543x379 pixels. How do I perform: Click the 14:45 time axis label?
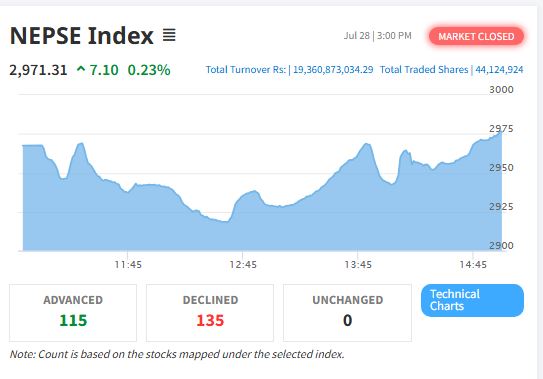[473, 265]
